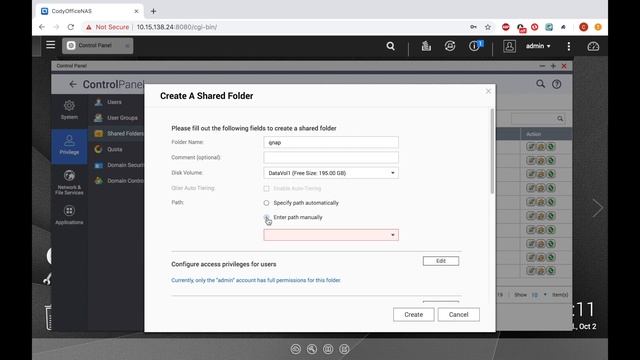Open Users in Privilege menu
This screenshot has width=640, height=360.
(114, 102)
